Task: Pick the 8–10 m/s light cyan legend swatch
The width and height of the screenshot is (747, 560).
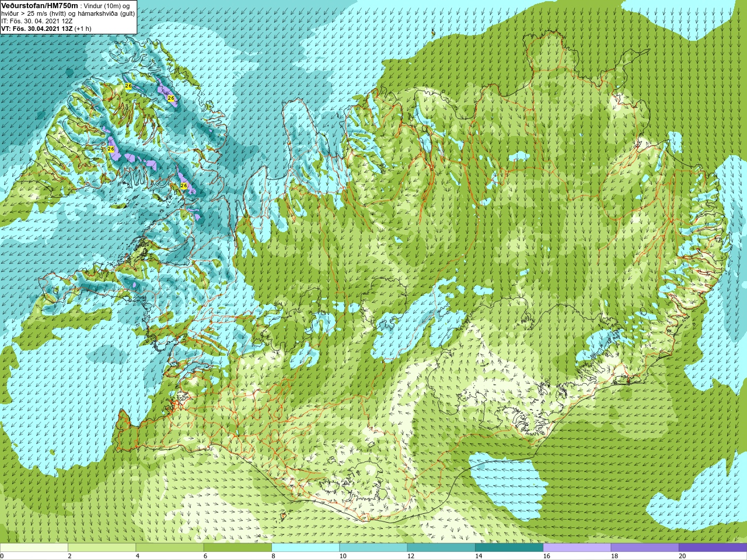Action: pyautogui.click(x=305, y=548)
